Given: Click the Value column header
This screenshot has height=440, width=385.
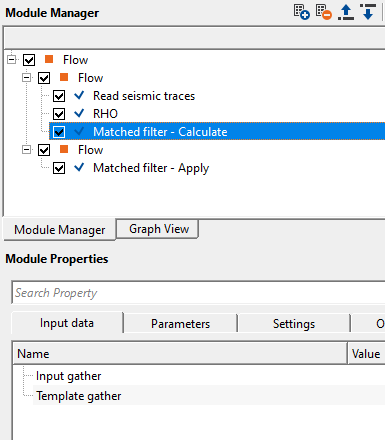Looking at the screenshot, I should pyautogui.click(x=366, y=354).
